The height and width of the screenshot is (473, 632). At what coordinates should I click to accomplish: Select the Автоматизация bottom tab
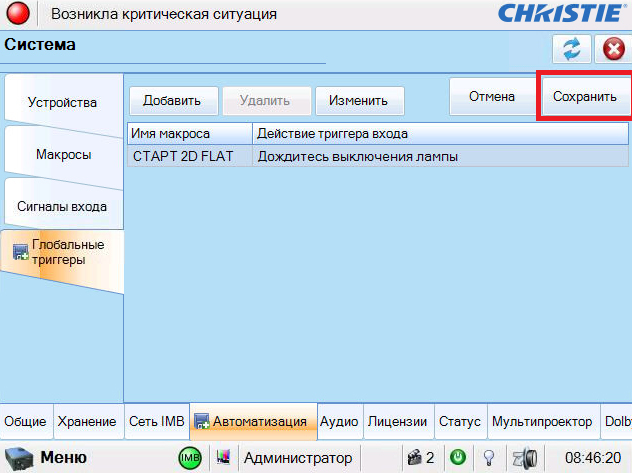tap(253, 421)
